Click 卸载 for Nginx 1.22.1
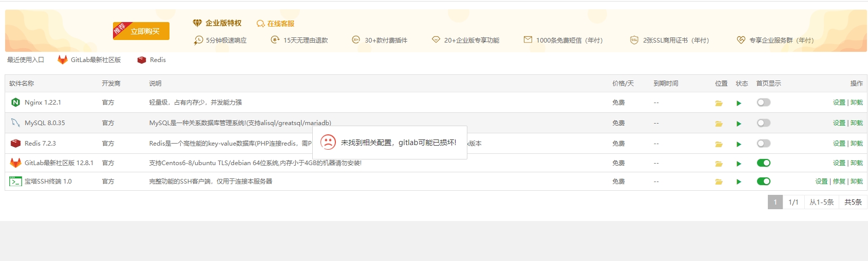 [857, 103]
